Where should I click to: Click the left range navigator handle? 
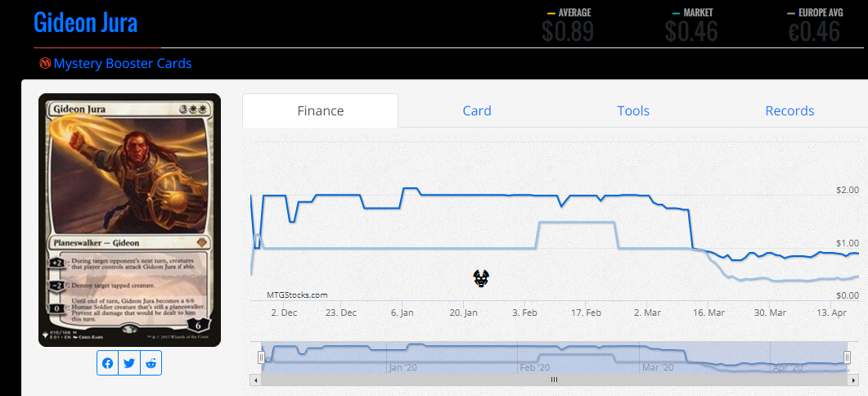click(261, 358)
